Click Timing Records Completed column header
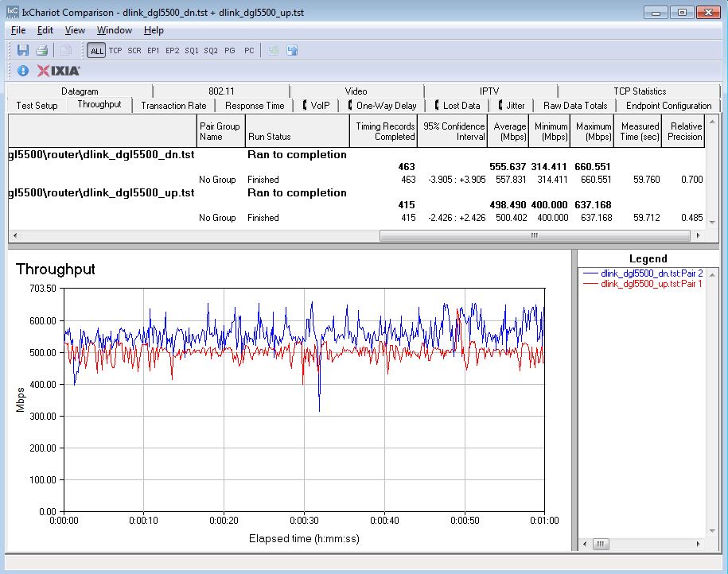Viewport: 728px width, 574px height. pyautogui.click(x=383, y=131)
